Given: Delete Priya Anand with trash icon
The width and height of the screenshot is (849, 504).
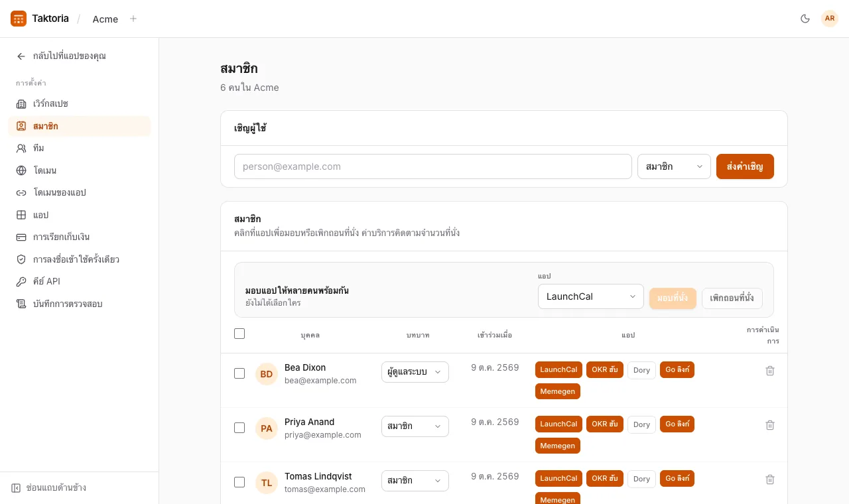Looking at the screenshot, I should click(x=770, y=425).
